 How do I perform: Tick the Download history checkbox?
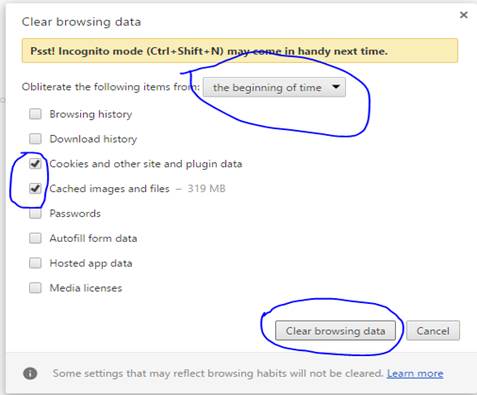tap(35, 139)
